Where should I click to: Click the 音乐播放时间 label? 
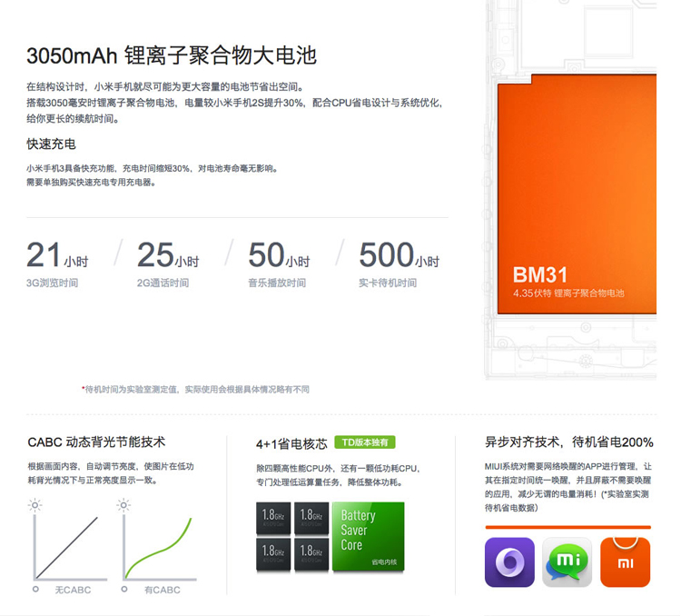[x=277, y=283]
